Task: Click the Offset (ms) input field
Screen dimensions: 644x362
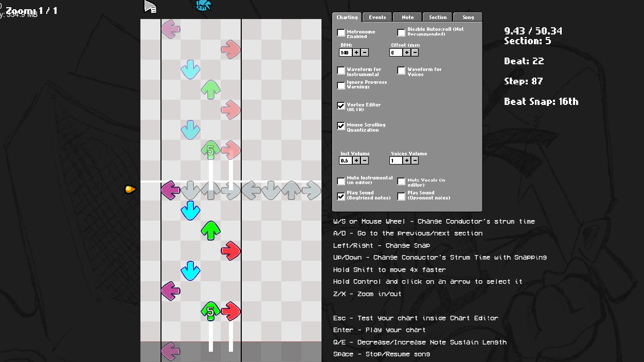Action: (396, 52)
